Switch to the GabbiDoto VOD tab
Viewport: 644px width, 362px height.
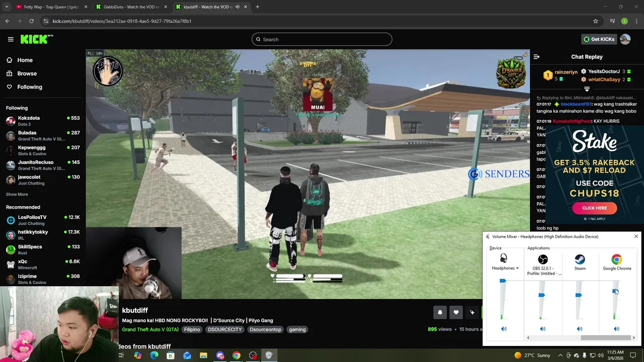[131, 7]
